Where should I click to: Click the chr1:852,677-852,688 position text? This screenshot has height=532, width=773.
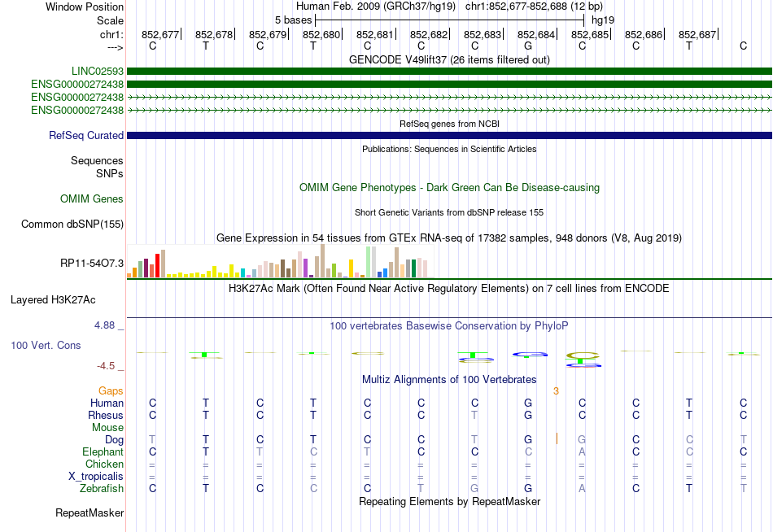(x=534, y=7)
